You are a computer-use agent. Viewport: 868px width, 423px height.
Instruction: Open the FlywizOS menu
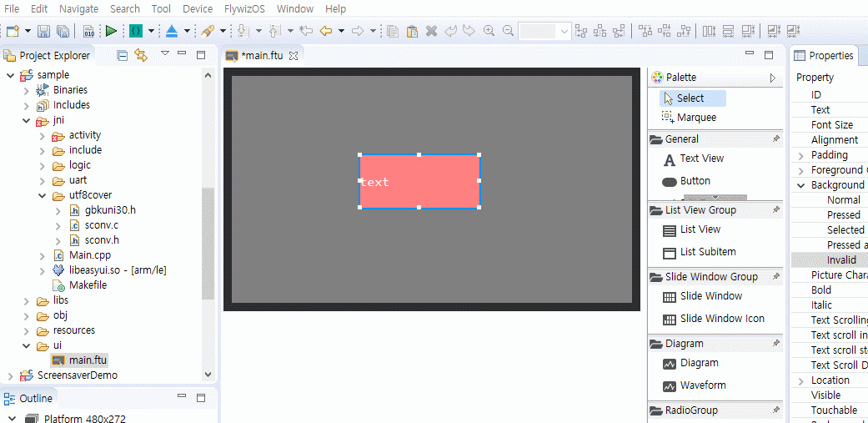point(245,9)
